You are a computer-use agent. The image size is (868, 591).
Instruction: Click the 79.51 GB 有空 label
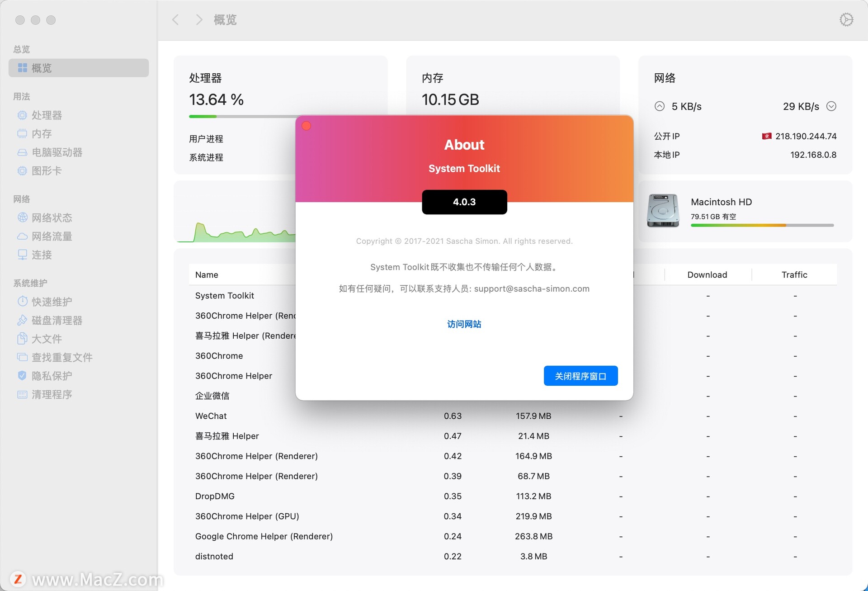point(713,217)
